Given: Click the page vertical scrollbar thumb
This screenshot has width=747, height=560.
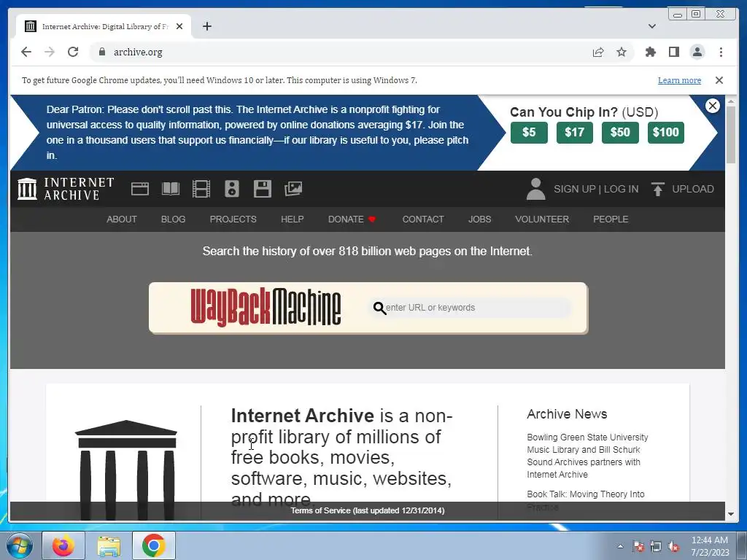Looking at the screenshot, I should click(x=731, y=134).
